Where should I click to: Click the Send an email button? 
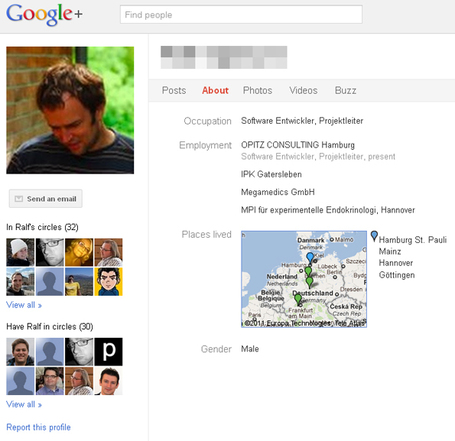46,199
